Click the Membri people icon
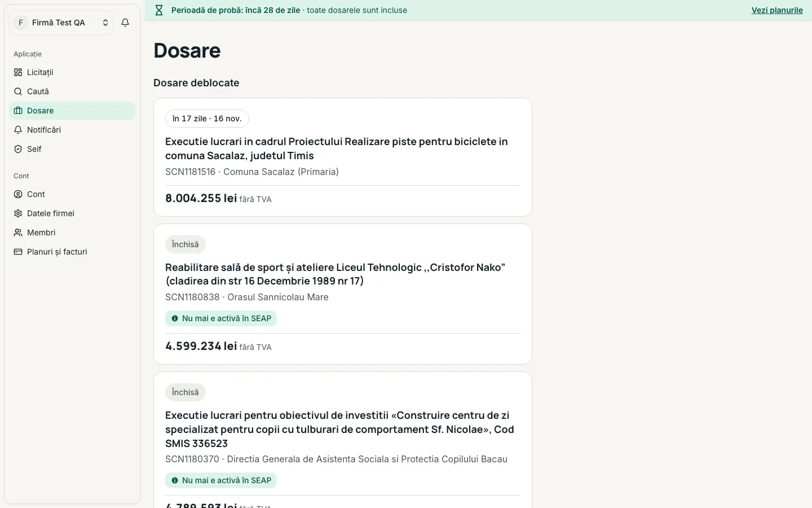812x508 pixels. coord(18,233)
